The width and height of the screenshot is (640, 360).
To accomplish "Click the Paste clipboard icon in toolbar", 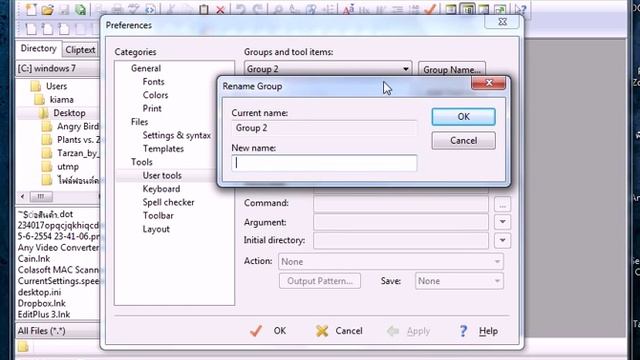I will coord(204,9).
